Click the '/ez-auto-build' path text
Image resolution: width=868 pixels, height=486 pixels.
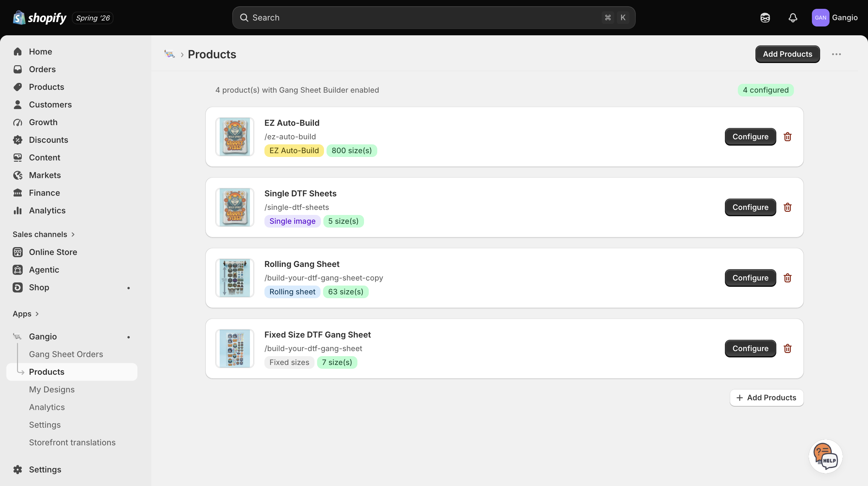click(290, 136)
